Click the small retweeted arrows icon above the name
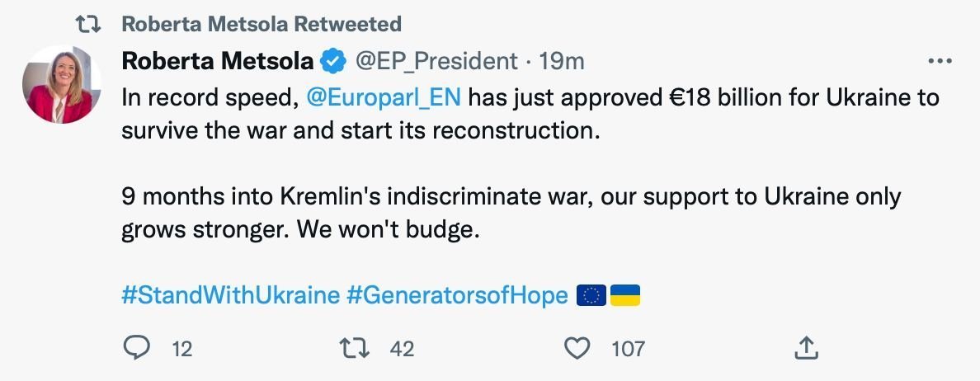The image size is (980, 381). click(87, 23)
